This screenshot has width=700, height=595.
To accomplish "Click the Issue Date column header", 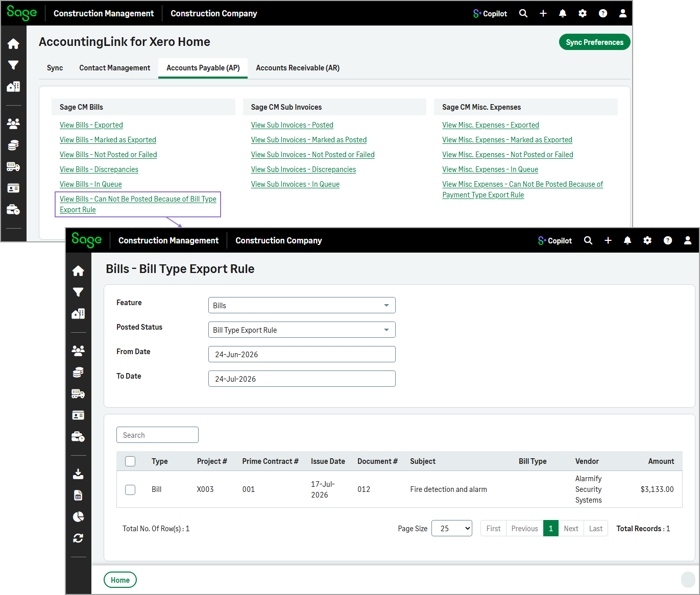I will 328,461.
